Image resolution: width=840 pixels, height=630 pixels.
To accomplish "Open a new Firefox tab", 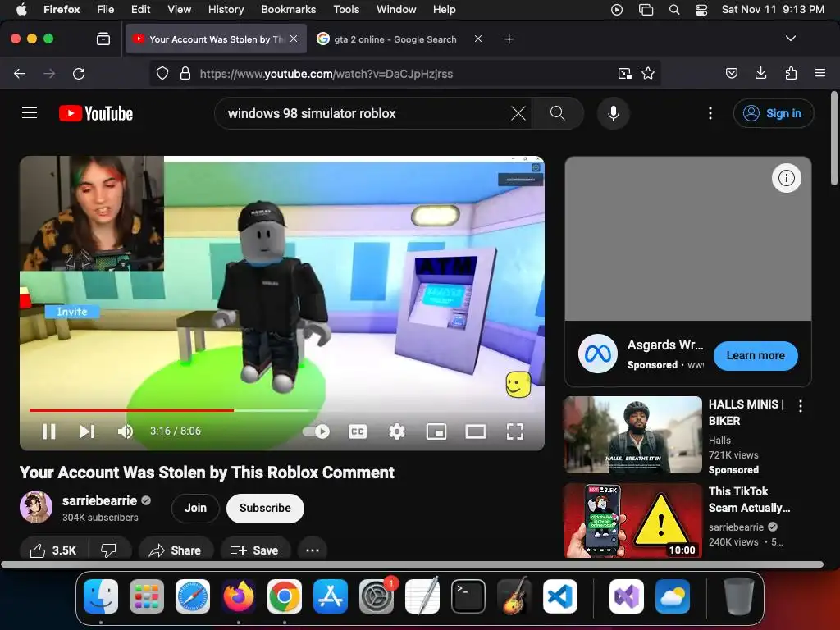I will [509, 39].
